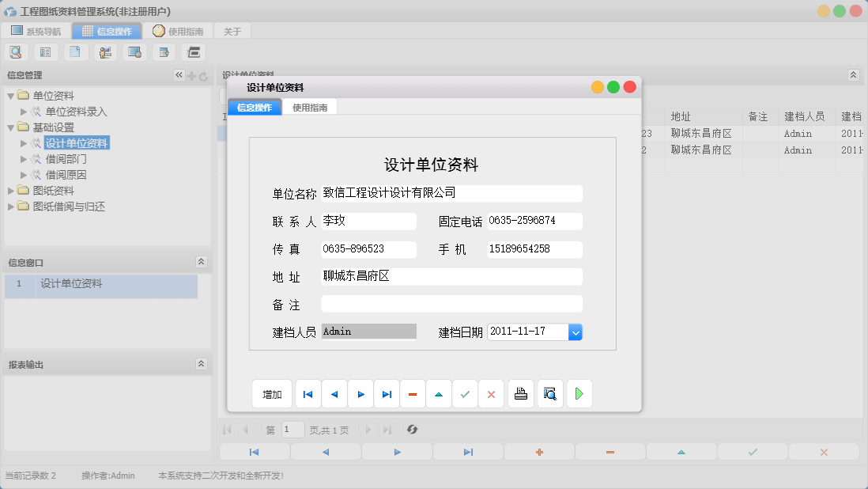Open the 建档日期 date dropdown
Screen dimensions: 868x489
click(x=576, y=332)
